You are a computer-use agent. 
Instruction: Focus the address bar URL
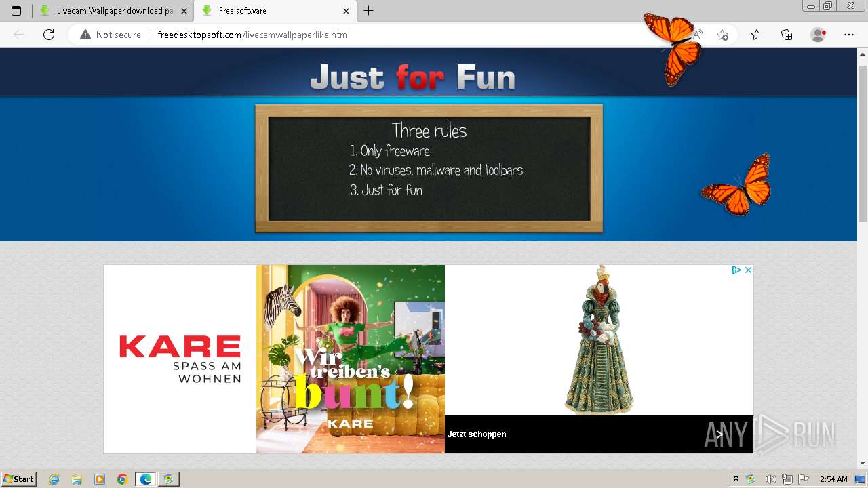click(x=253, y=35)
